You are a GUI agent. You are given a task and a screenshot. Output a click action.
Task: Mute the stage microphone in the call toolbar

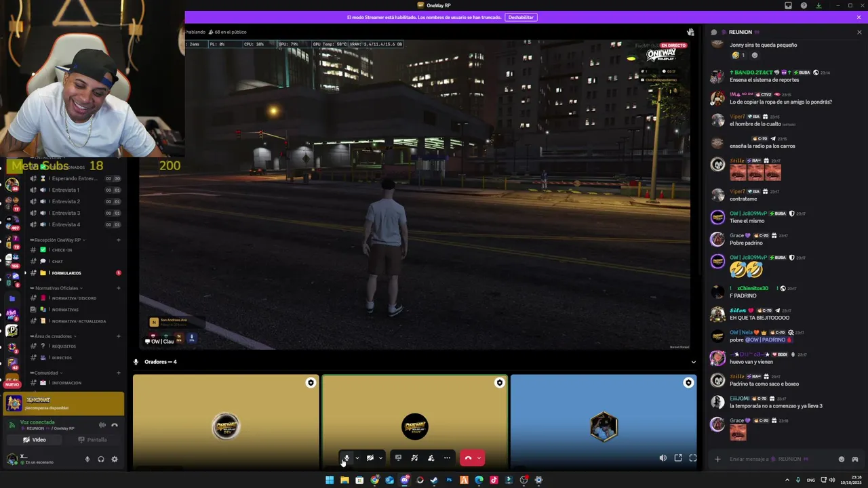point(347,457)
